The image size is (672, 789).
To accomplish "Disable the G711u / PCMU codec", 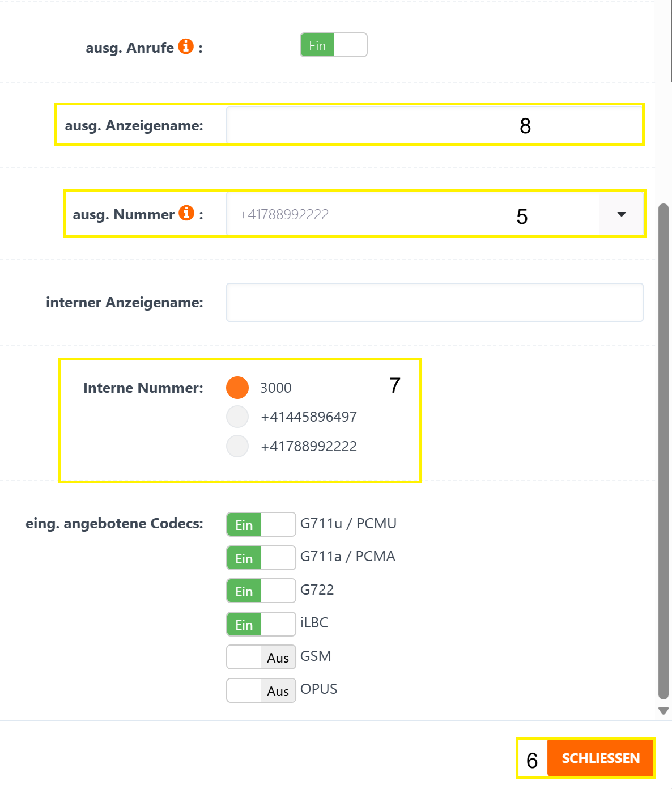I will pyautogui.click(x=261, y=524).
